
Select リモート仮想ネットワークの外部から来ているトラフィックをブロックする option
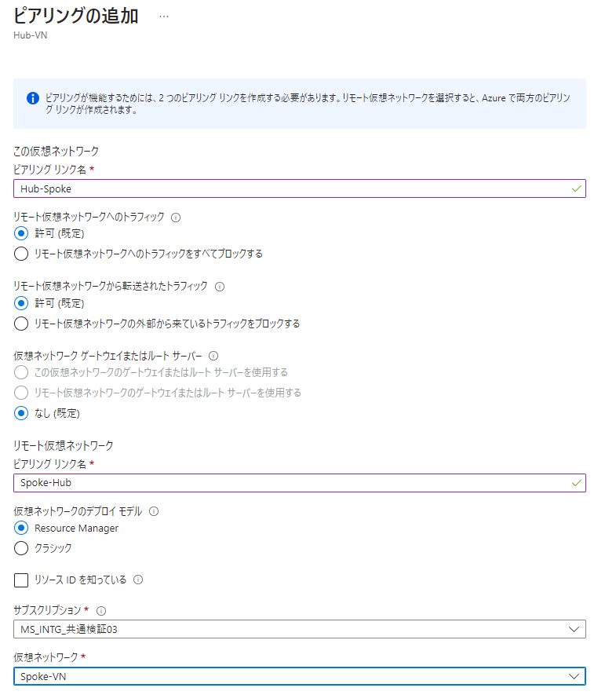click(x=21, y=323)
